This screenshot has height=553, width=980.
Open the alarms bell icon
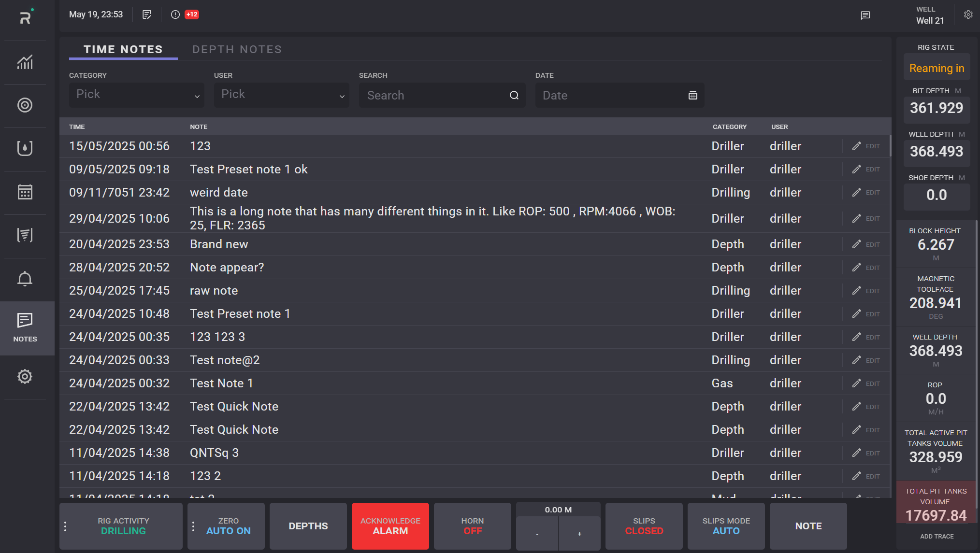click(x=25, y=279)
